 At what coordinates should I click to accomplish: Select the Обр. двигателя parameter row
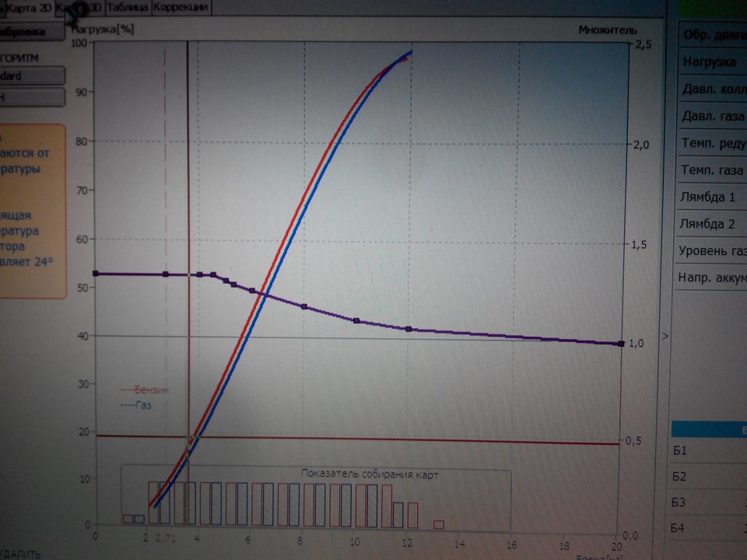pyautogui.click(x=714, y=35)
